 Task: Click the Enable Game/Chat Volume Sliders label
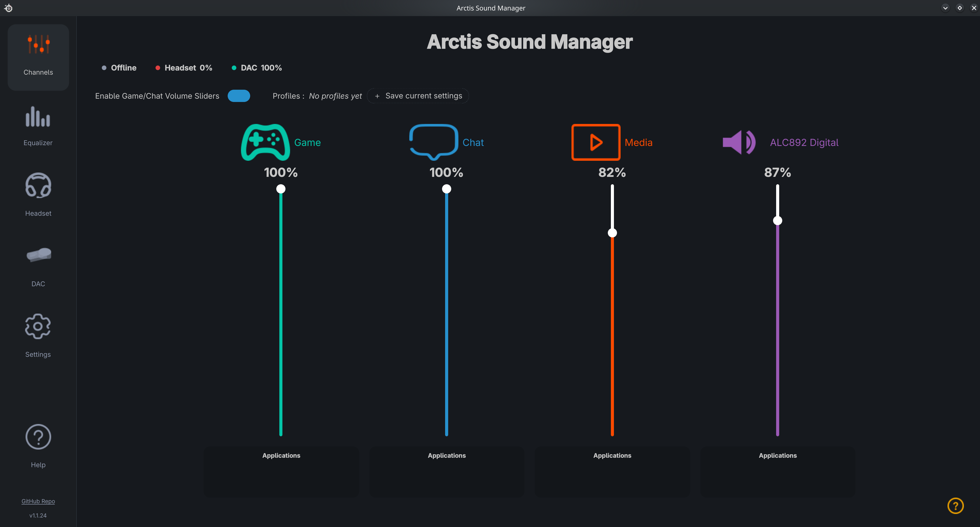pos(157,96)
